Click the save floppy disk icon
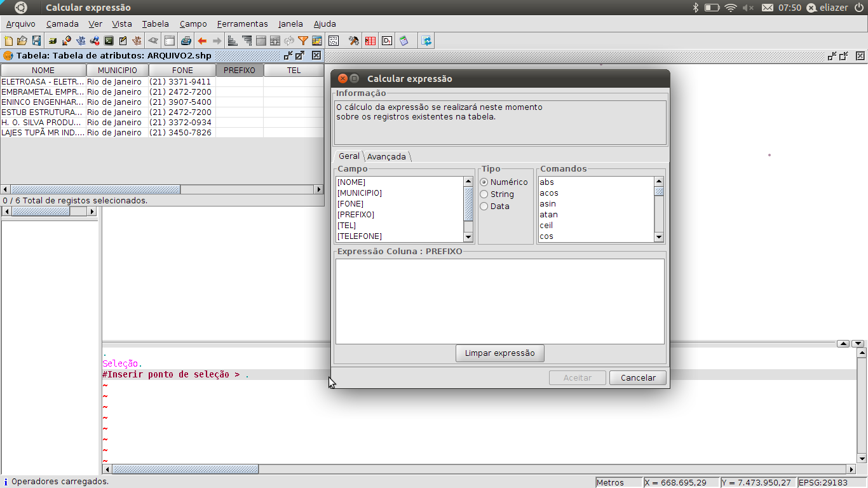868x488 pixels. click(36, 41)
